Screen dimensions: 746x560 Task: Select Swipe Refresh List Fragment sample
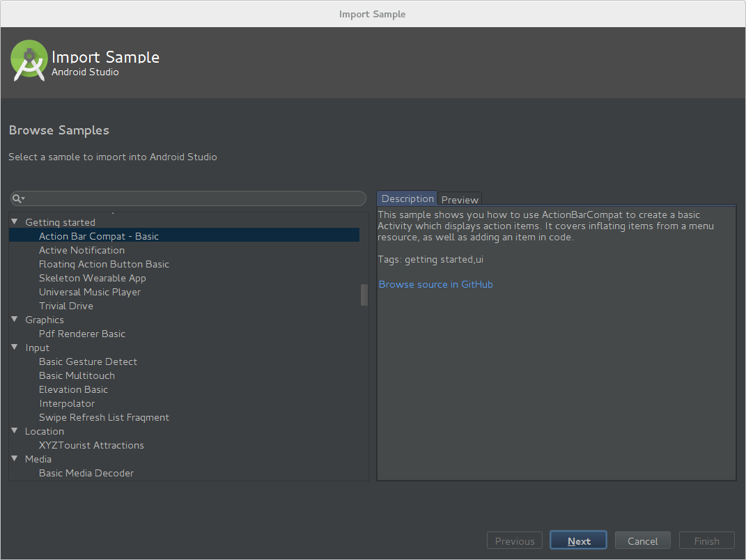(104, 417)
